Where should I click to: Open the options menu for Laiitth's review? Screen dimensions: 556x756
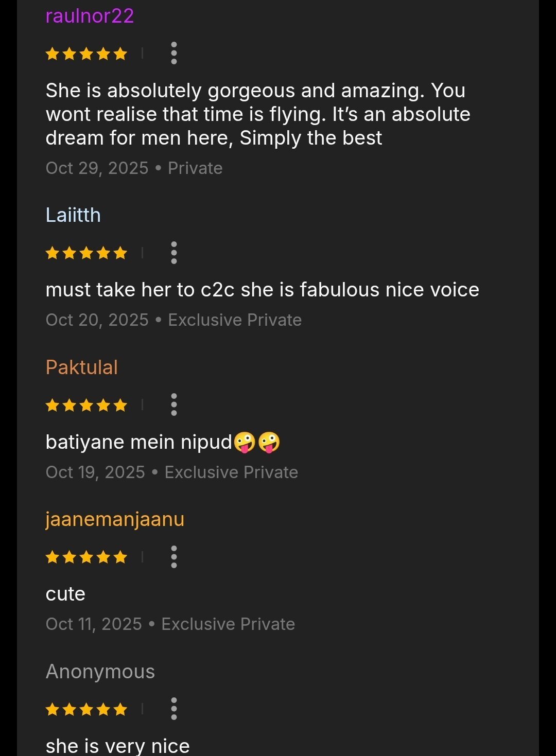[x=174, y=253]
